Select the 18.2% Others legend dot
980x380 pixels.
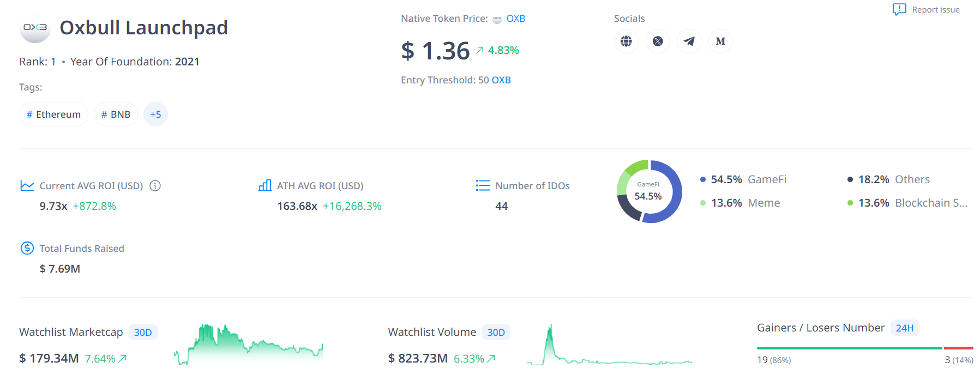pos(850,179)
